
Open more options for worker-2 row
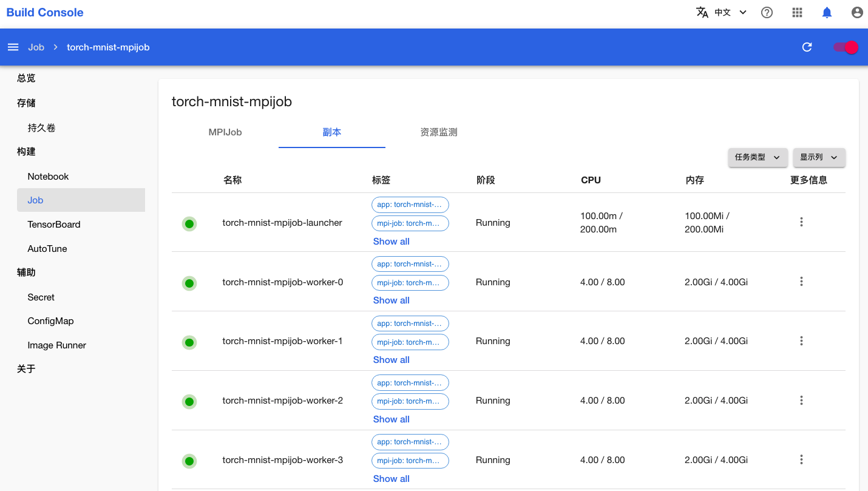pyautogui.click(x=801, y=401)
